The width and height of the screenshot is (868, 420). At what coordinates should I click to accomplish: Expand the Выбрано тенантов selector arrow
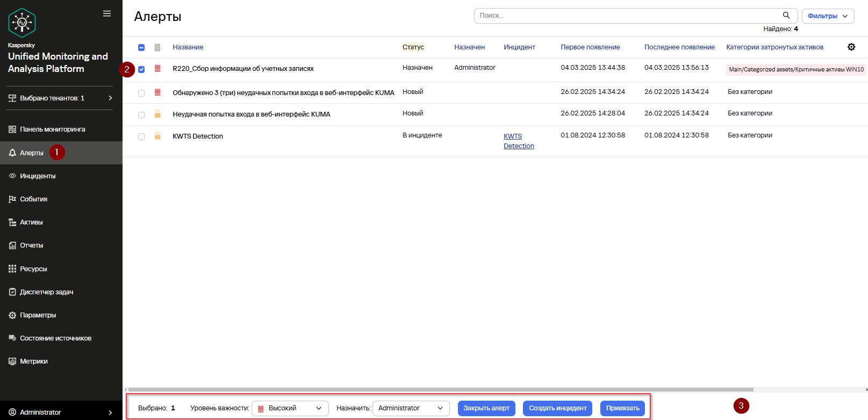(x=110, y=98)
